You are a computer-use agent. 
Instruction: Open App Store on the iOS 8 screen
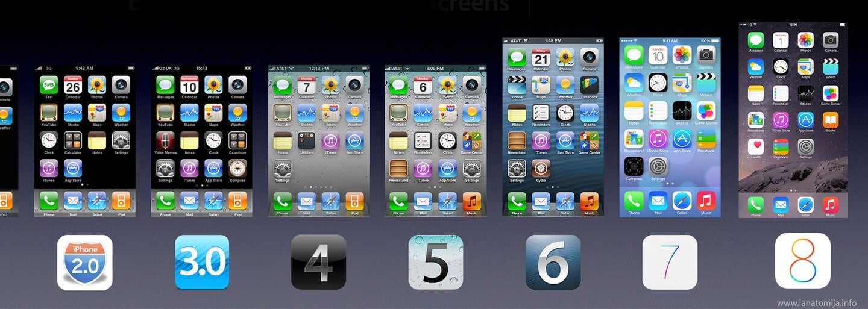click(x=805, y=120)
